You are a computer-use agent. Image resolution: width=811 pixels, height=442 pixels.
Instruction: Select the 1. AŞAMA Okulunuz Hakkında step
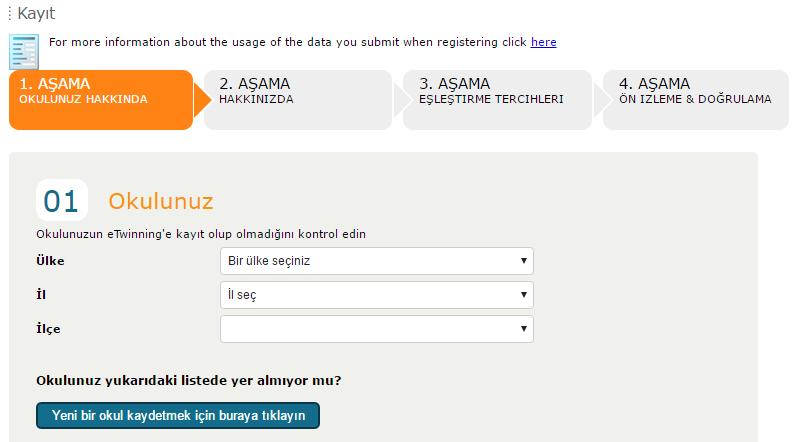[x=100, y=100]
